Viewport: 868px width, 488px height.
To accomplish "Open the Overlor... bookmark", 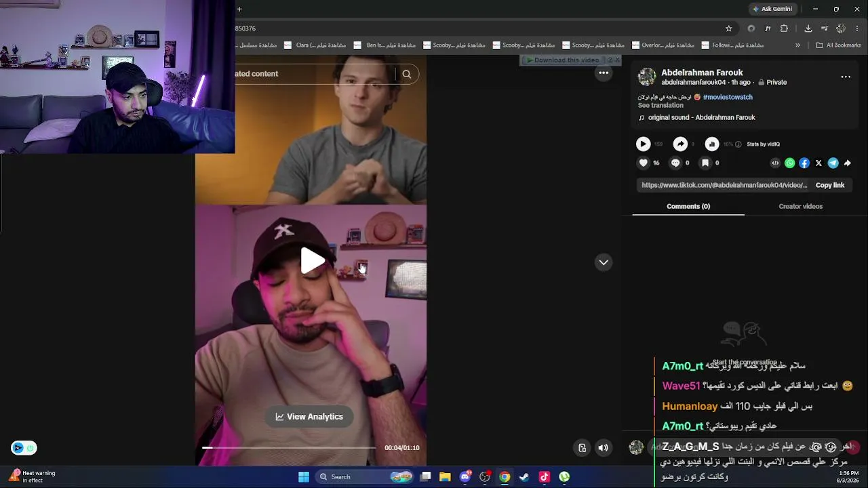I will click(663, 45).
